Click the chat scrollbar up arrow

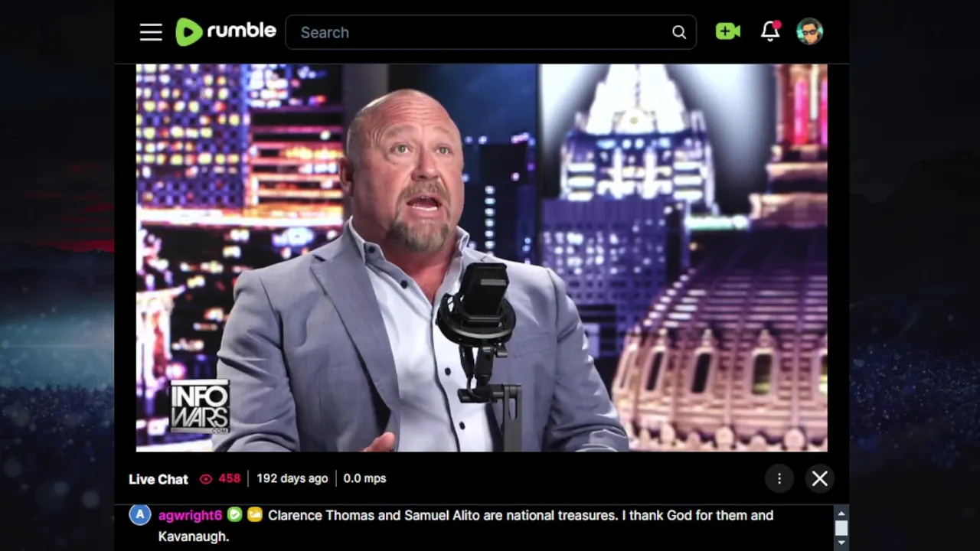[x=841, y=514]
